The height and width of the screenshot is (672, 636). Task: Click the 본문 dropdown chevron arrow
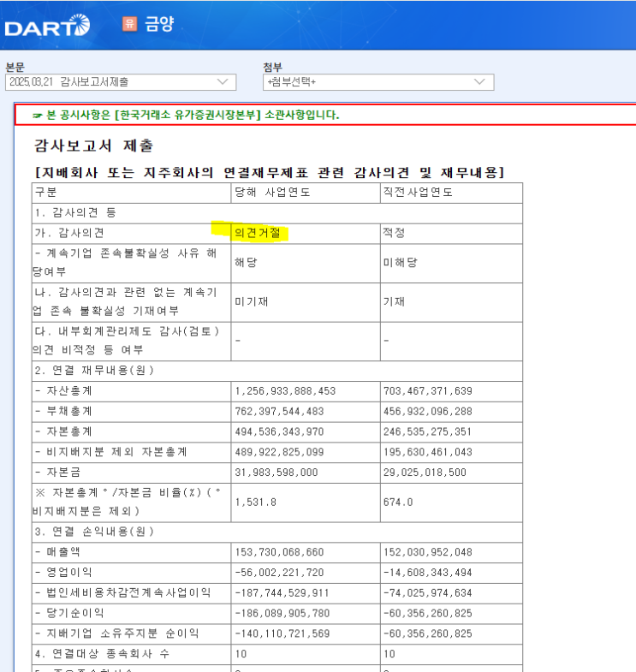223,81
